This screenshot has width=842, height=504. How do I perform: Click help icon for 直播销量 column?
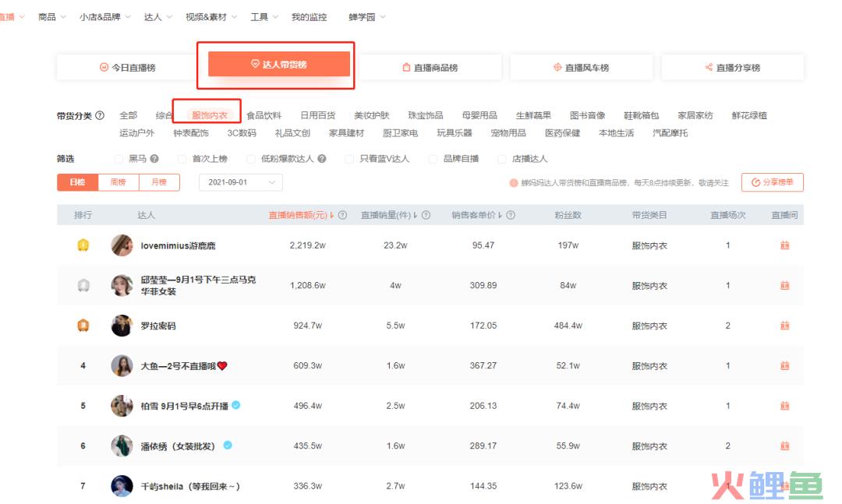point(426,215)
